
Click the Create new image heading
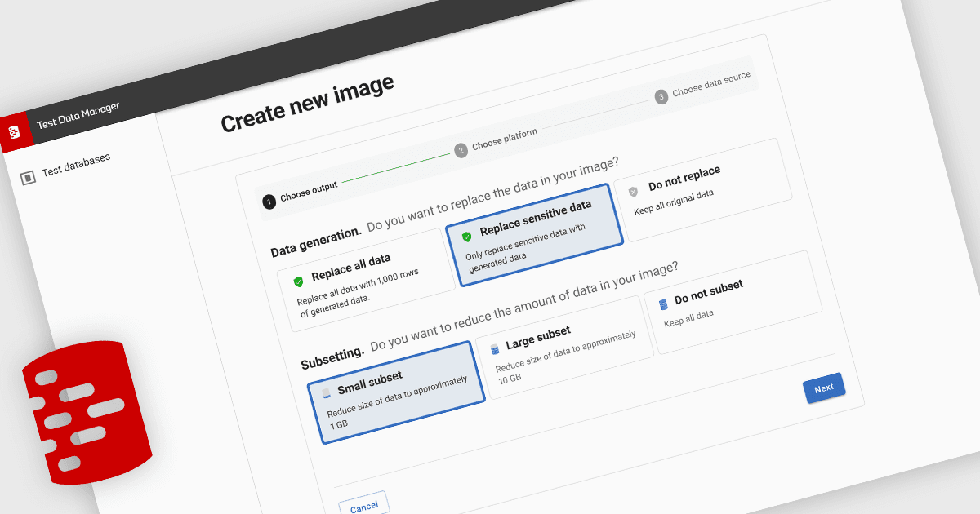click(308, 104)
